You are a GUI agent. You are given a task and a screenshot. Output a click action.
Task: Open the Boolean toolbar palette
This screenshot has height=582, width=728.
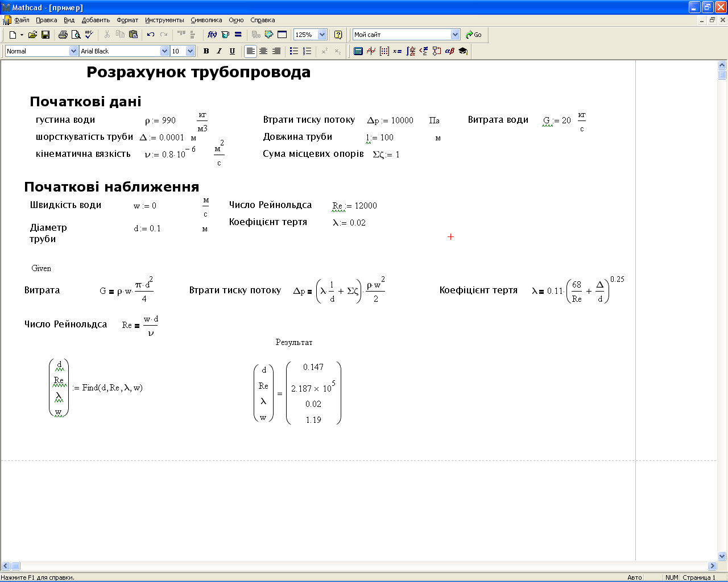424,51
